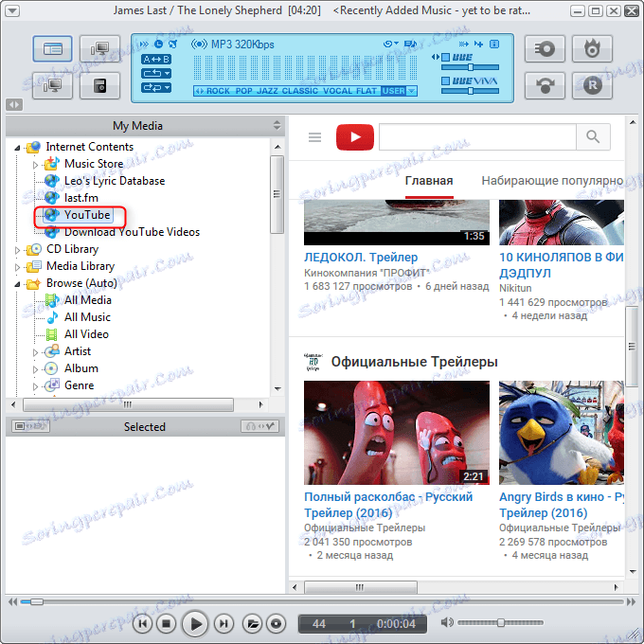Select All Music in Browse
Viewport: 644px width, 644px height.
pyautogui.click(x=87, y=317)
